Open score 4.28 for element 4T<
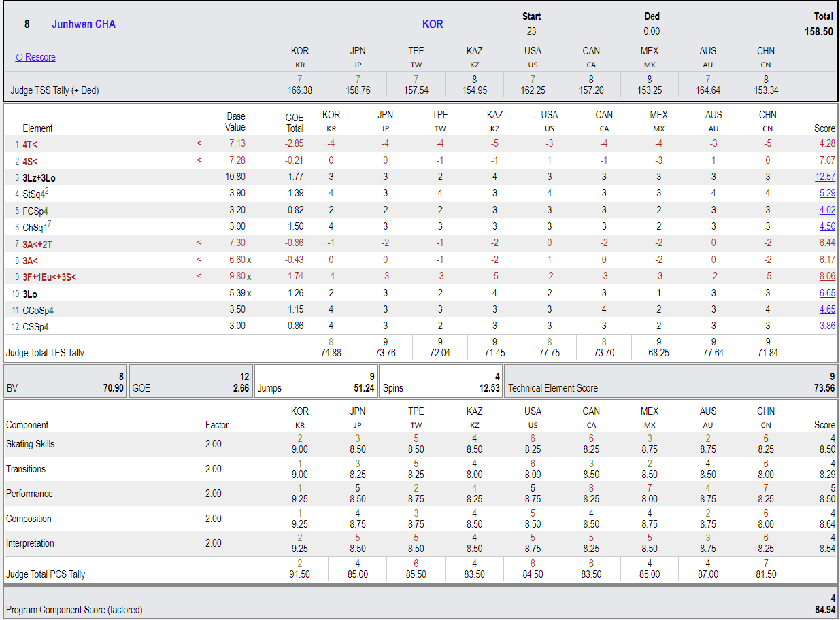 [x=827, y=143]
